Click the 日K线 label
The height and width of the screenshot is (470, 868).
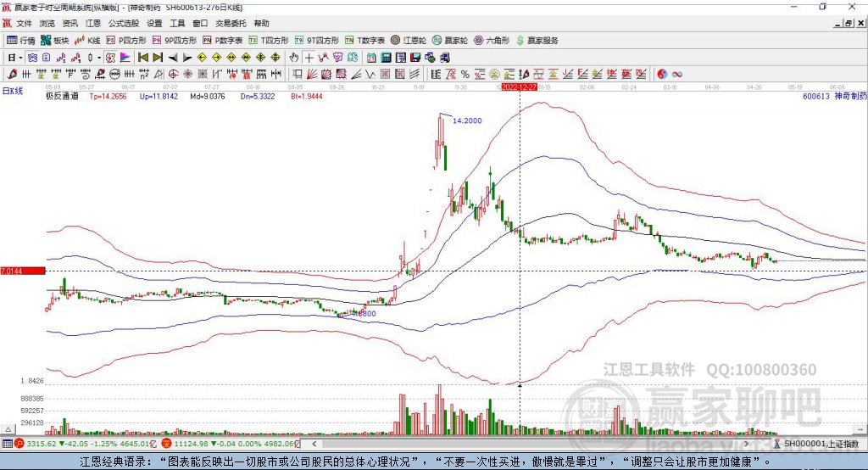[13, 91]
